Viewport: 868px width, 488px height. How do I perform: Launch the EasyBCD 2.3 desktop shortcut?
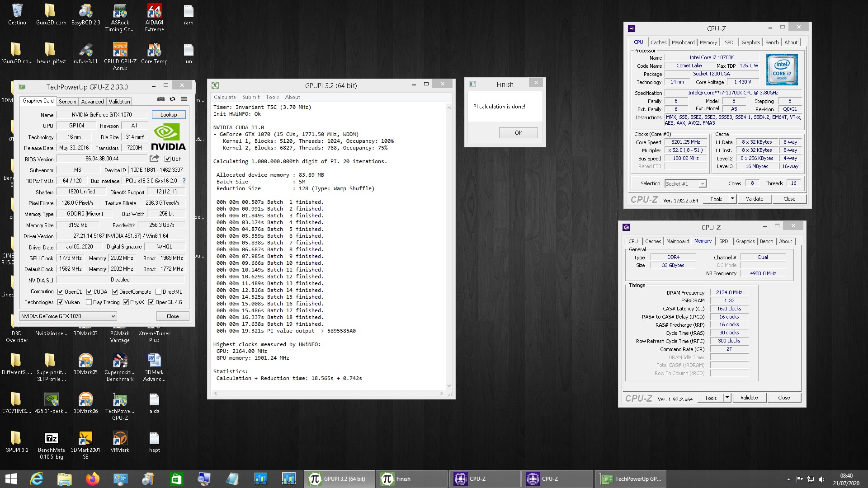[86, 14]
